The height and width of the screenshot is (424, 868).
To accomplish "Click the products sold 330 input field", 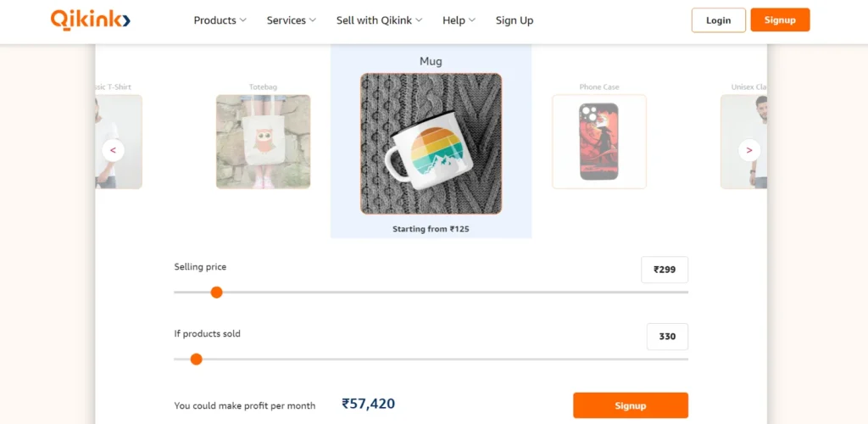I will (x=667, y=337).
